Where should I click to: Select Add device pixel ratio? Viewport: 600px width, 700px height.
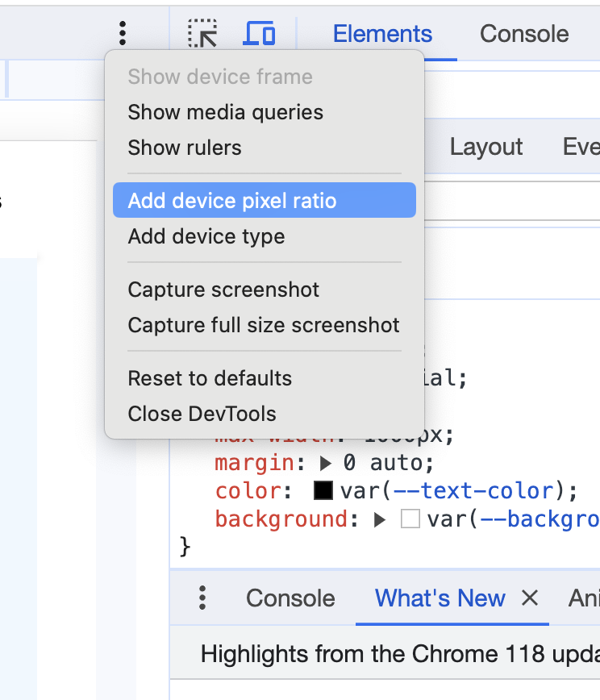[x=232, y=200]
